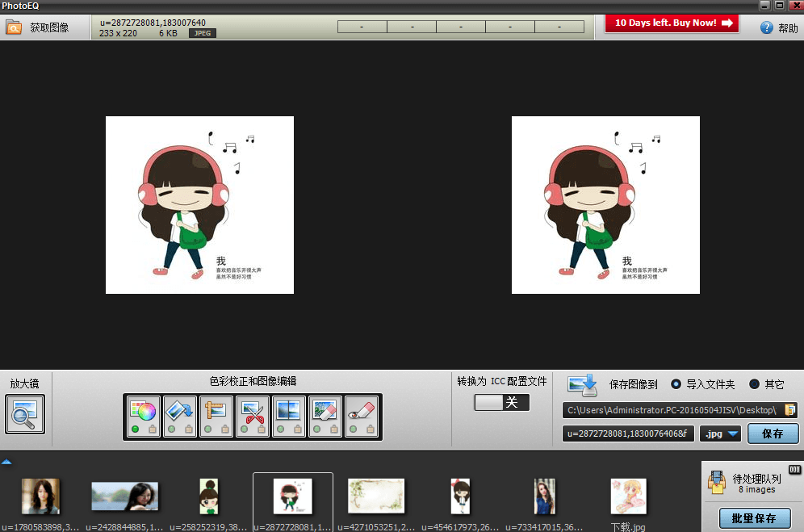Viewport: 804px width, 532px height.
Task: Click the JPEG format badge
Action: 203,33
